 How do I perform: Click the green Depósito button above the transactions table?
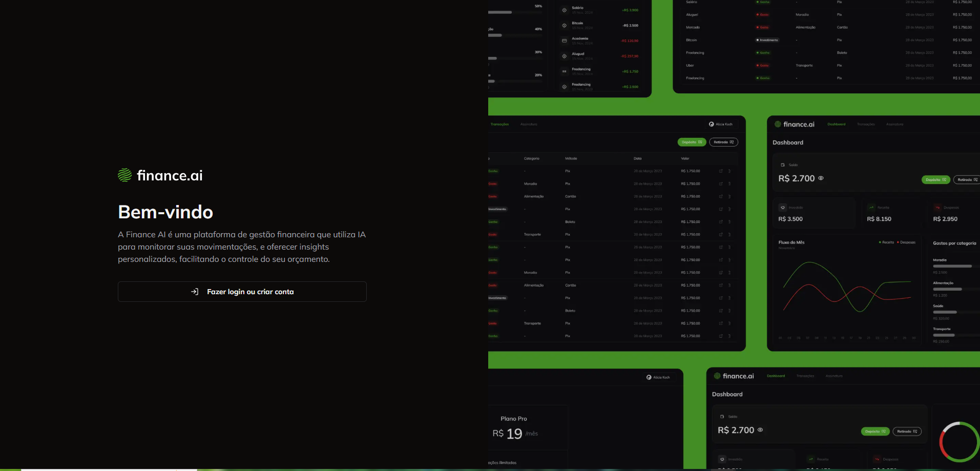click(692, 142)
